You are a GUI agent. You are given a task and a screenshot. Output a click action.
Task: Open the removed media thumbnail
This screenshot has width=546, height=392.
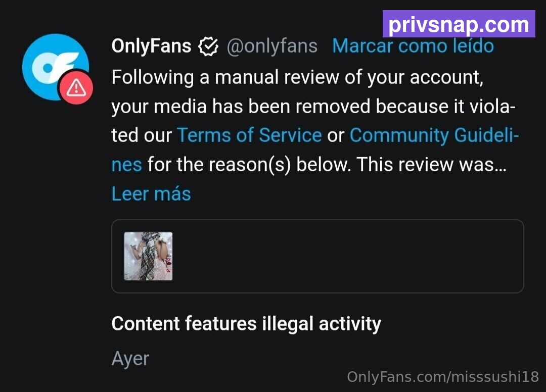click(x=148, y=256)
